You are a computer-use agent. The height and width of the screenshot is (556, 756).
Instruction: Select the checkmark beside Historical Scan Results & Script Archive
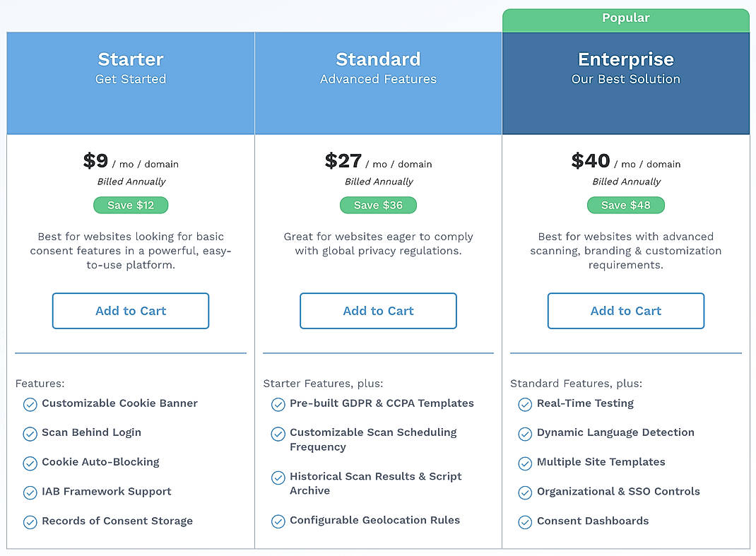click(278, 478)
